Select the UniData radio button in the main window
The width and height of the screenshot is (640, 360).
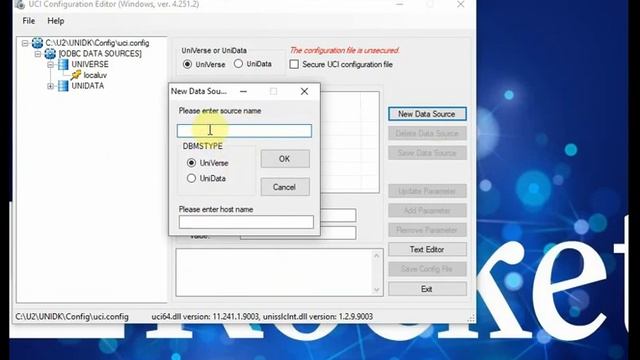238,64
